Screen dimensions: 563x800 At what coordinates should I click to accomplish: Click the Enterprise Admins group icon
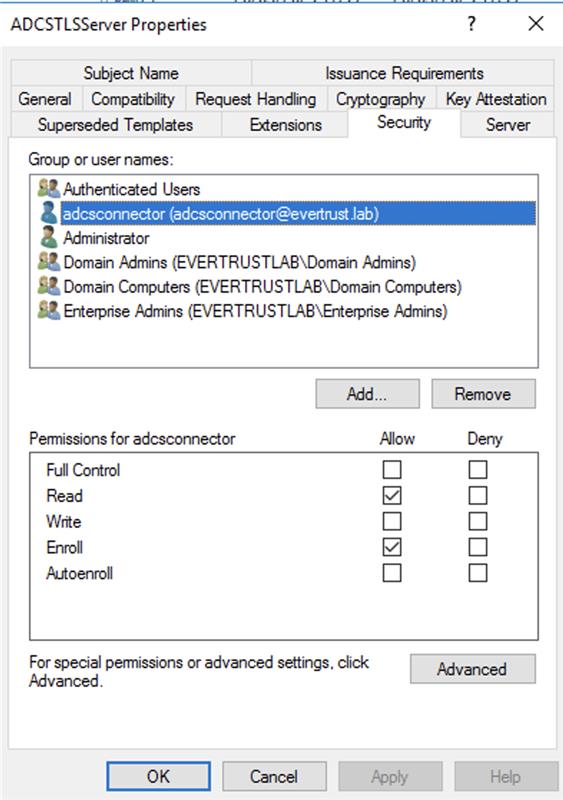click(x=49, y=311)
